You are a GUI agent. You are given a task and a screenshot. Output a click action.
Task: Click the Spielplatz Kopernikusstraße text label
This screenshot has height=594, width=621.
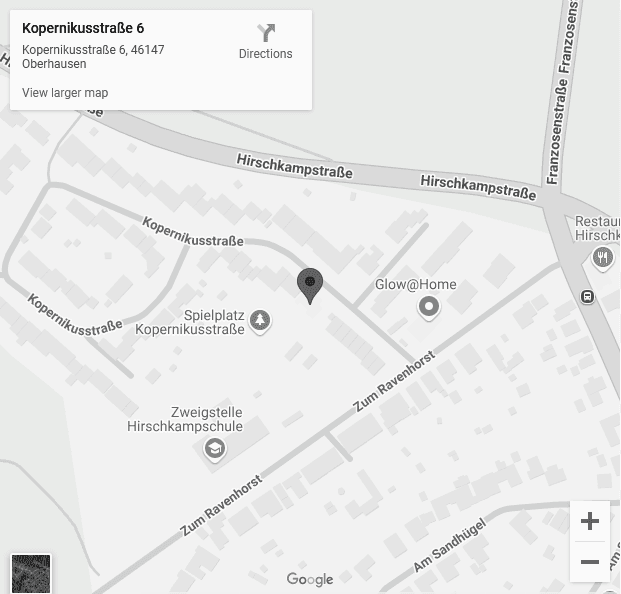(x=190, y=322)
